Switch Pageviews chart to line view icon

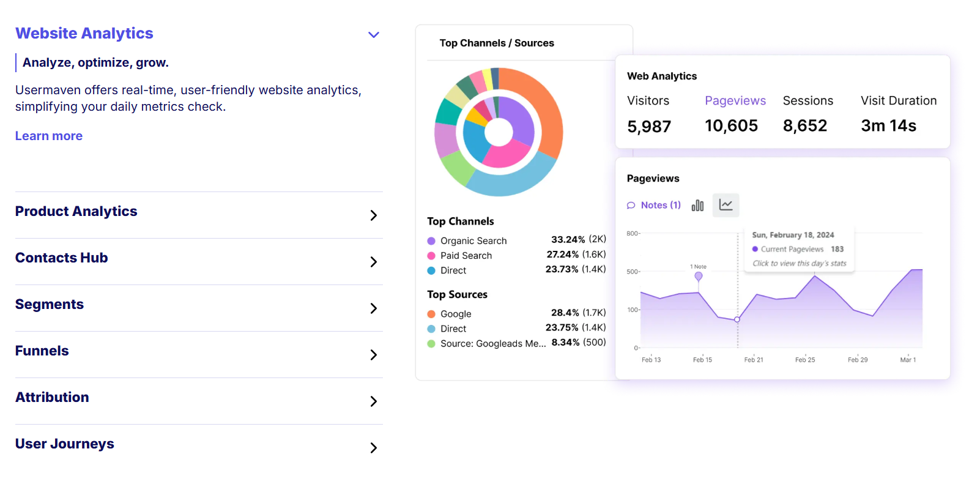tap(726, 205)
